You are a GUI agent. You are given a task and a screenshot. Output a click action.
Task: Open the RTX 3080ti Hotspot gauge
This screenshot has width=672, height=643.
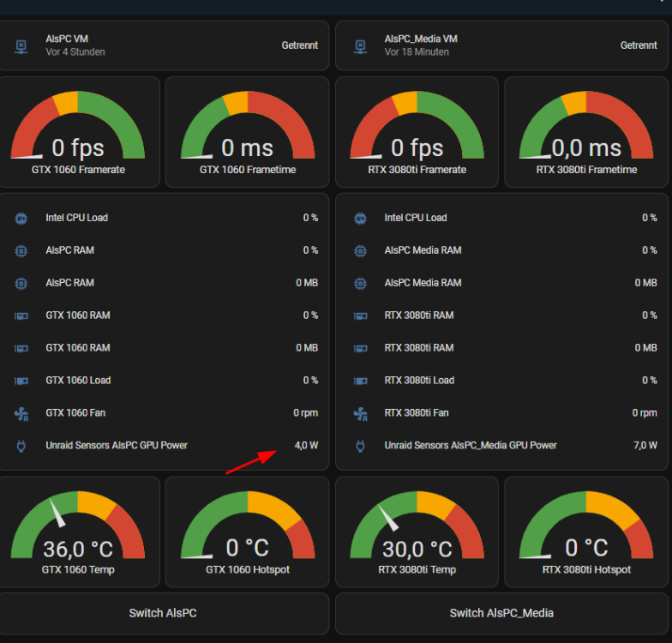tap(586, 532)
